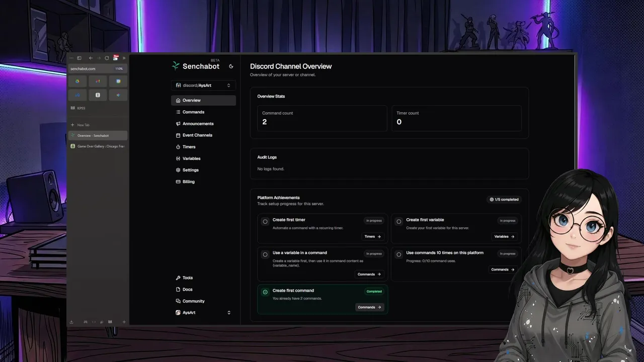
Task: Click the Community chat icon
Action: [x=178, y=301]
